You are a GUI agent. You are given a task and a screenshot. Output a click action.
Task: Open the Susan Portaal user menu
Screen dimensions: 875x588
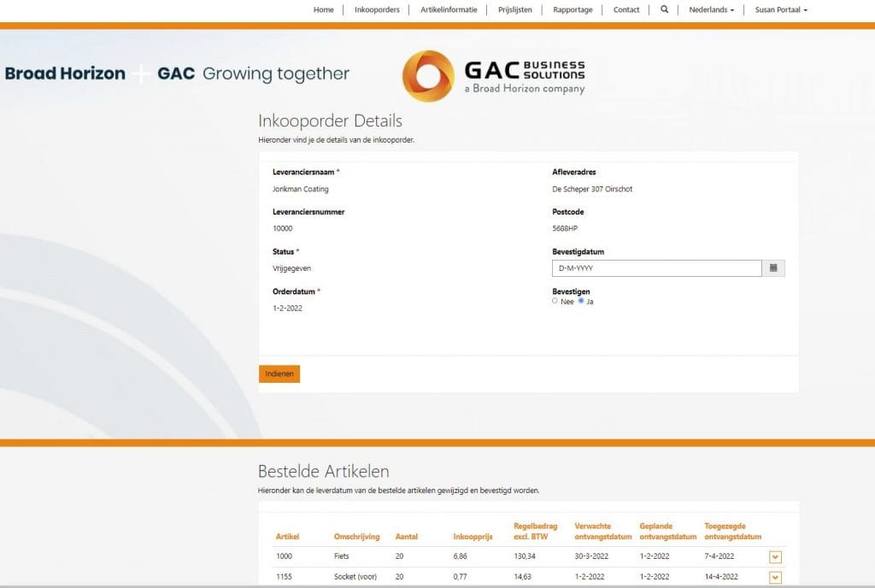pyautogui.click(x=781, y=9)
